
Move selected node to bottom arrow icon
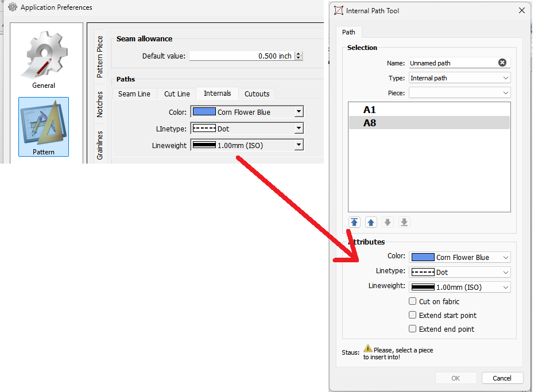404,223
